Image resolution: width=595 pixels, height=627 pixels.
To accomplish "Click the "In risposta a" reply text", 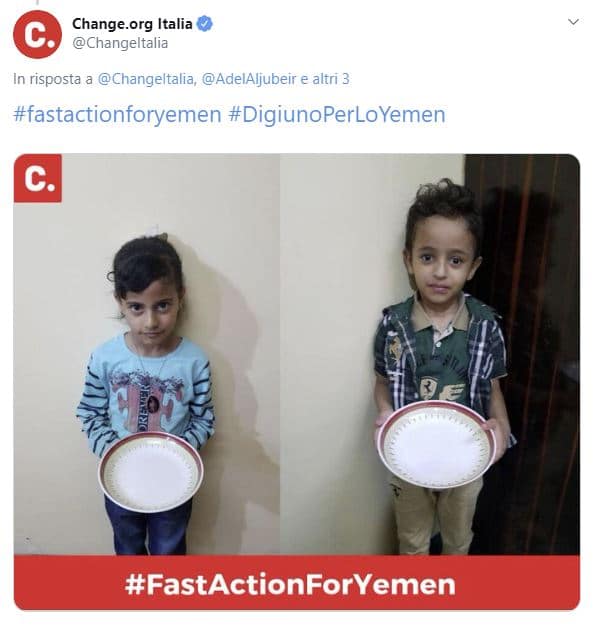I will pos(52,79).
